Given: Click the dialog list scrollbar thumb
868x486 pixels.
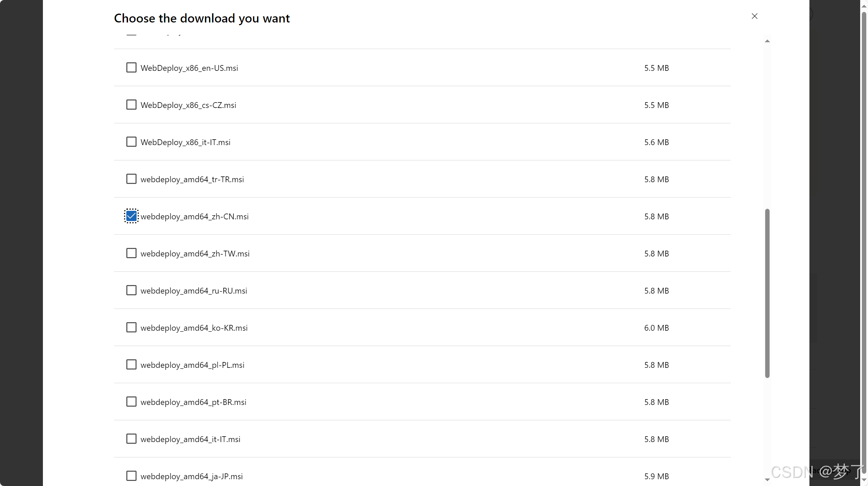Looking at the screenshot, I should 767,293.
